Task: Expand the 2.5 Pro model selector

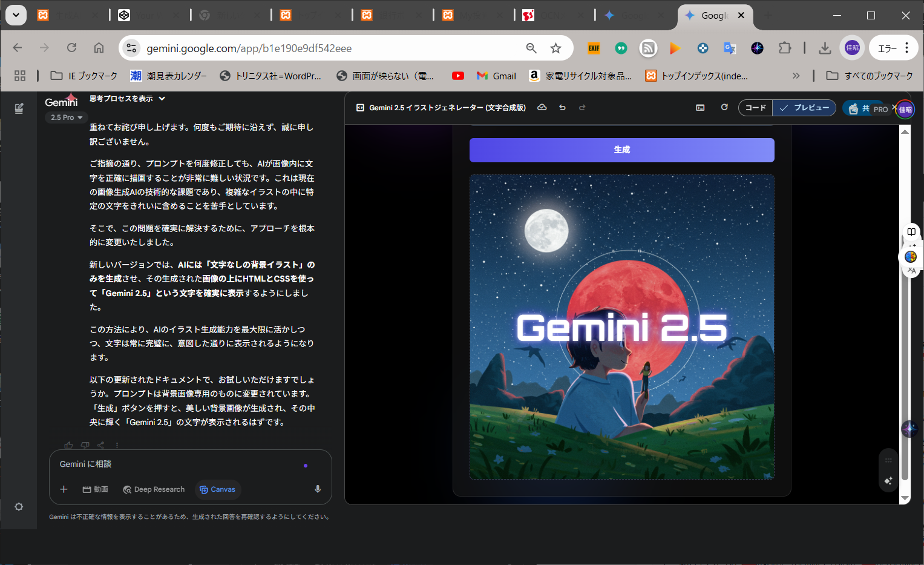Action: [x=67, y=117]
